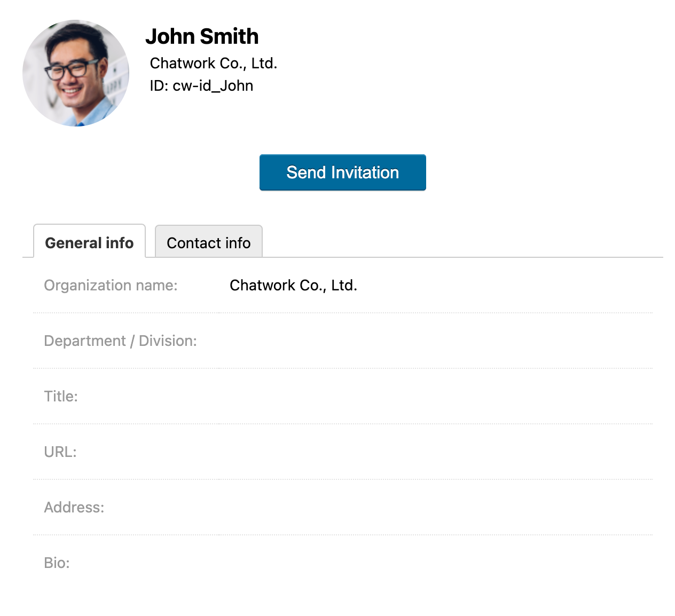Click the ID cw-id_John text
Viewport: 675px width, 616px height.
click(x=201, y=85)
